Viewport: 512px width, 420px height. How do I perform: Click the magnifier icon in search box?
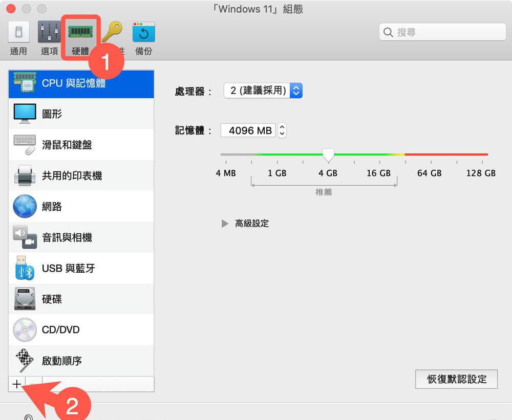pos(388,32)
